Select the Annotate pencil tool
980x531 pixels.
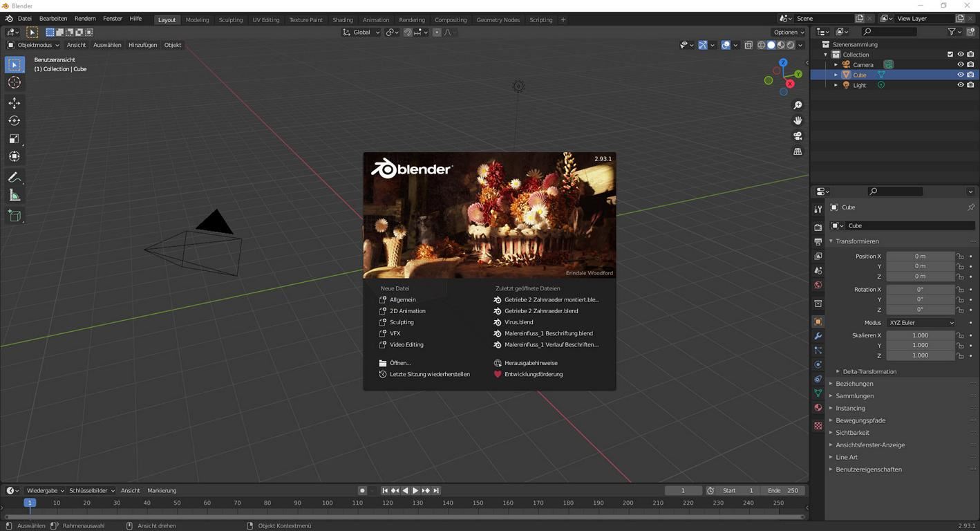(x=14, y=178)
